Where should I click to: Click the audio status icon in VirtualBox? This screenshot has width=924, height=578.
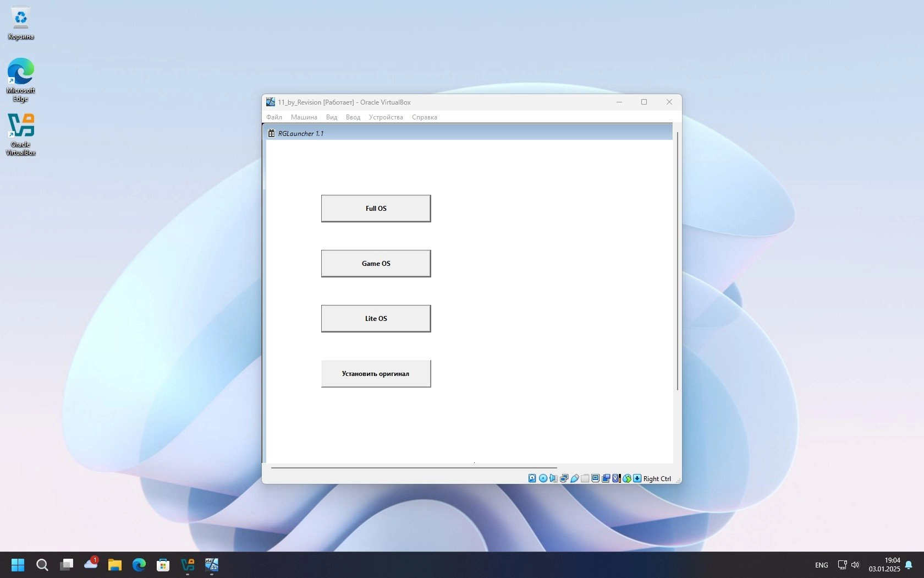[x=553, y=478]
